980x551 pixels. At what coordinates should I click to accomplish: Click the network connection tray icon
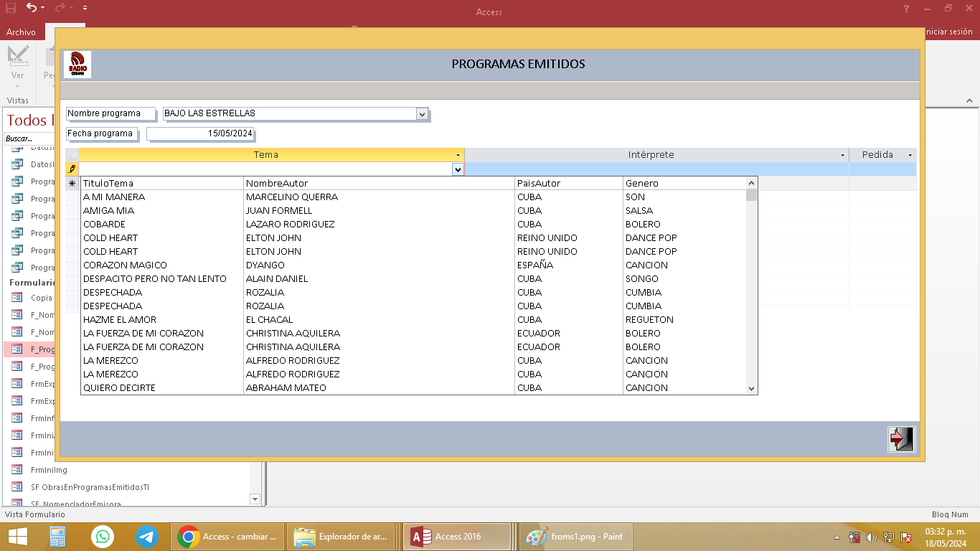pyautogui.click(x=889, y=537)
